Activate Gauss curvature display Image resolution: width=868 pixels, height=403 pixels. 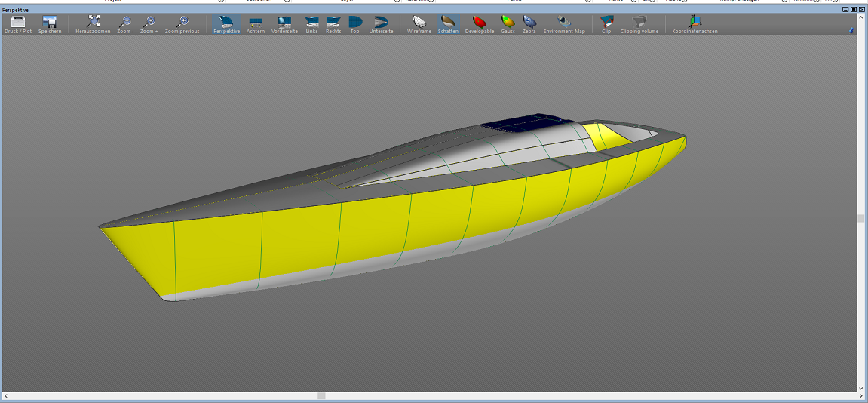pyautogui.click(x=508, y=23)
